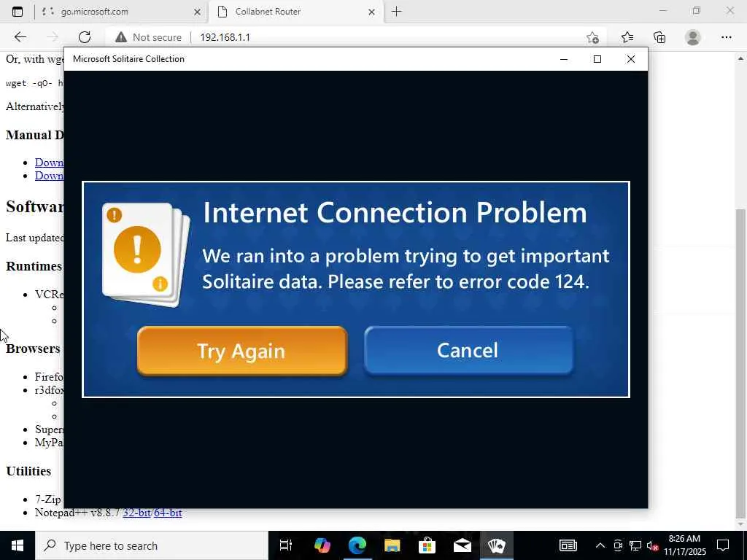Viewport: 747px width, 560px height.
Task: Add this page to favorites star icon
Action: pyautogui.click(x=592, y=37)
